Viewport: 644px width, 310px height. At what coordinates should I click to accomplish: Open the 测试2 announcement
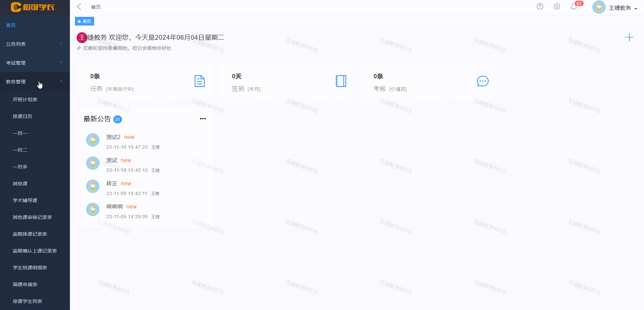pos(113,137)
